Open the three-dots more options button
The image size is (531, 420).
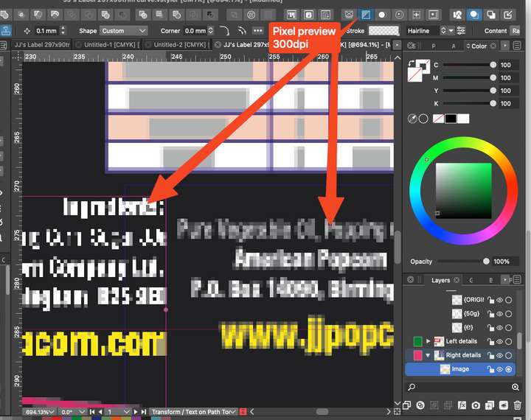tap(258, 31)
